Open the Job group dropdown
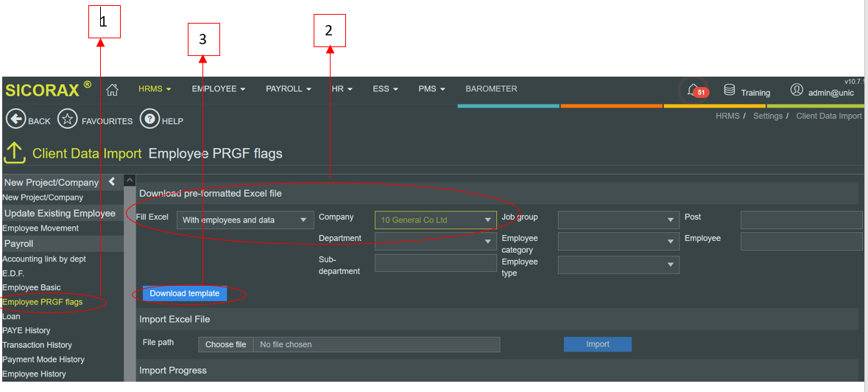 [x=618, y=220]
